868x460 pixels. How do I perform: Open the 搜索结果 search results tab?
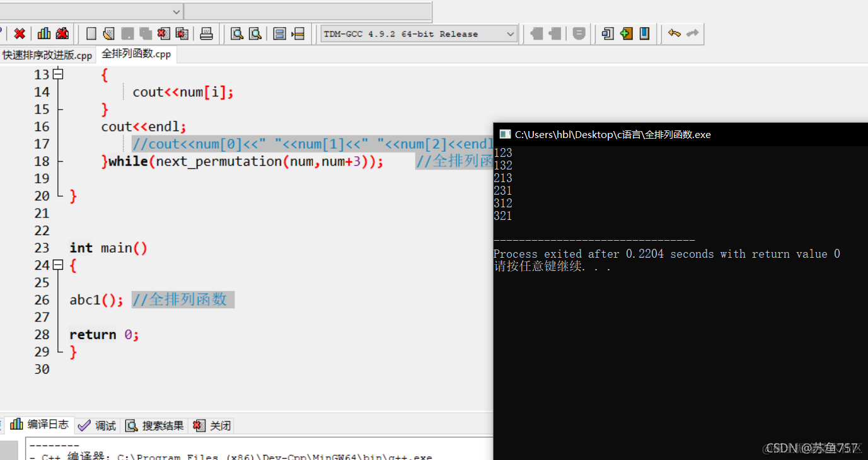155,426
